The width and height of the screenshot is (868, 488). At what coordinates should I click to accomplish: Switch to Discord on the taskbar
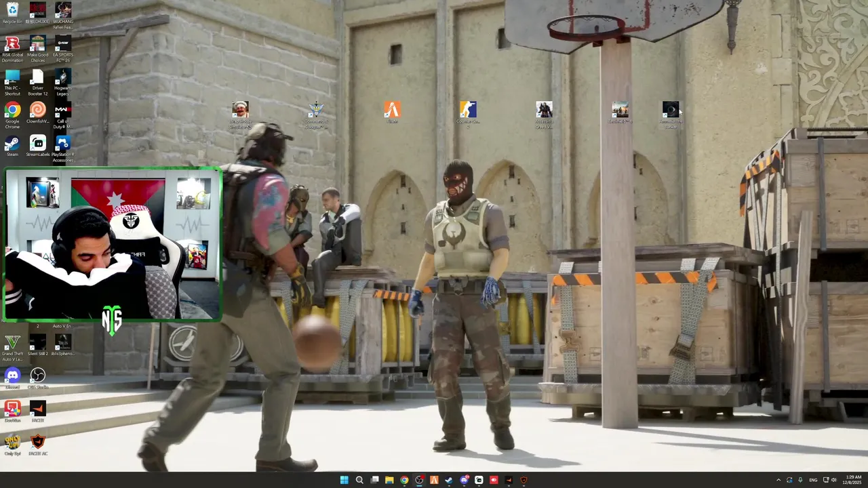464,480
